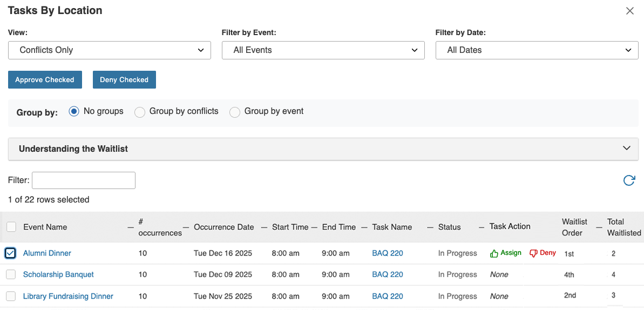Image resolution: width=644 pixels, height=310 pixels.
Task: Check the Library Fundraising Dinner row checkbox
Action: pos(11,296)
